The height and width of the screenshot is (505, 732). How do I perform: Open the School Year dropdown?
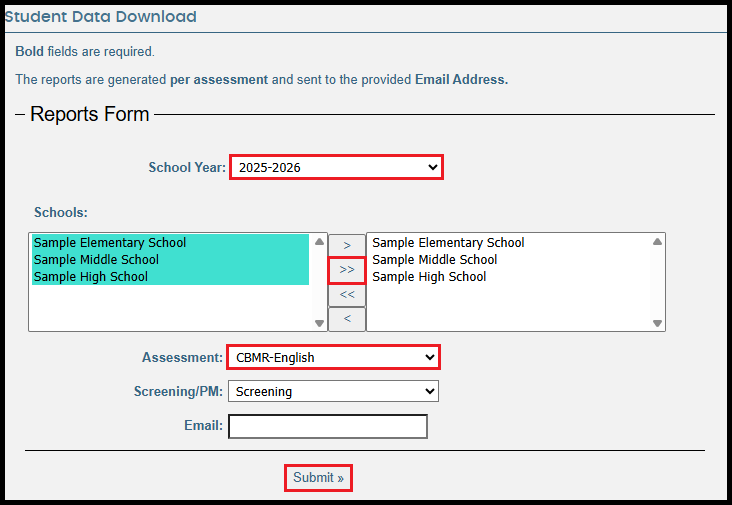click(x=336, y=167)
